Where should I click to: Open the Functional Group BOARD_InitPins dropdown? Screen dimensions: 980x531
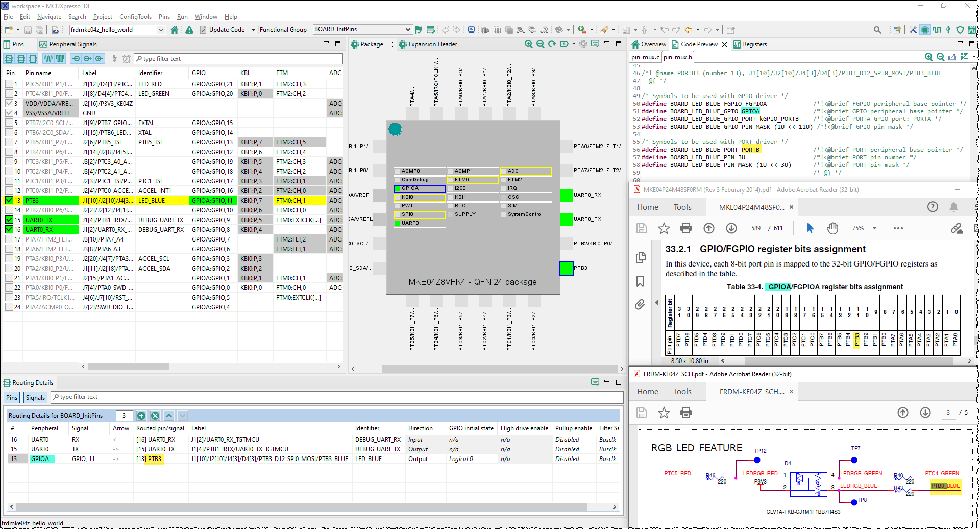click(x=407, y=29)
